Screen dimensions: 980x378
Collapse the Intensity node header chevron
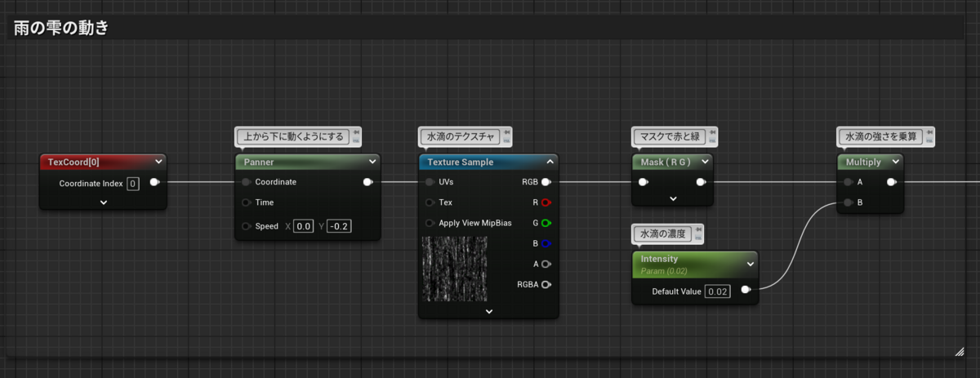click(750, 263)
